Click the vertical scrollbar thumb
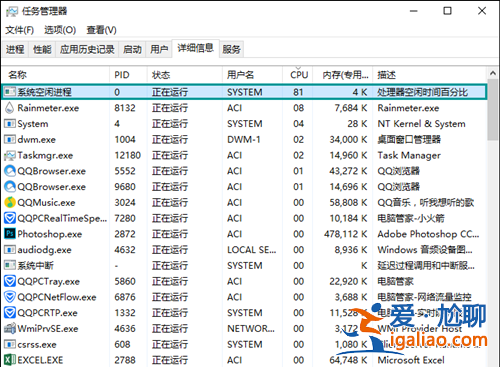 (493, 110)
